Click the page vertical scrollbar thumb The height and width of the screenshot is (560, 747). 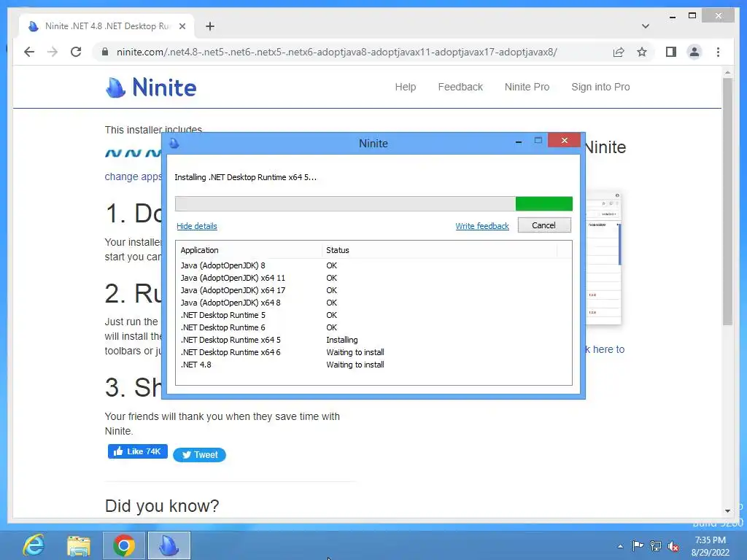(x=727, y=201)
